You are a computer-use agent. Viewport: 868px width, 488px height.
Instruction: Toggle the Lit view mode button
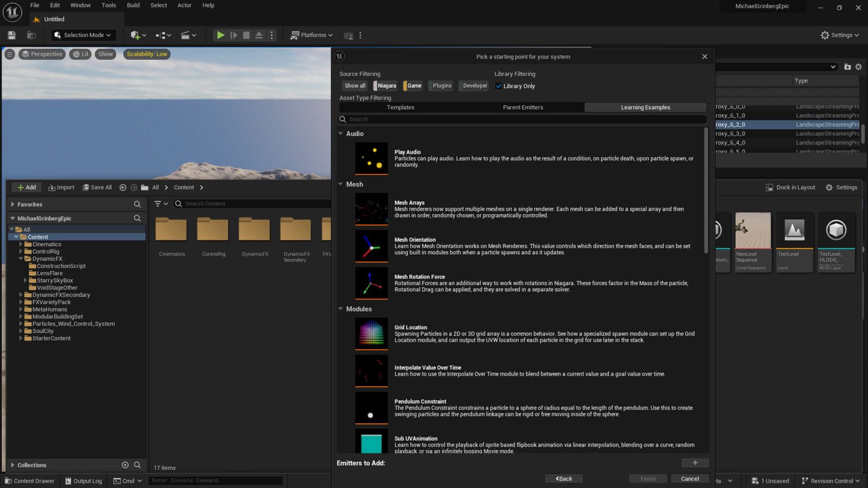tap(80, 54)
